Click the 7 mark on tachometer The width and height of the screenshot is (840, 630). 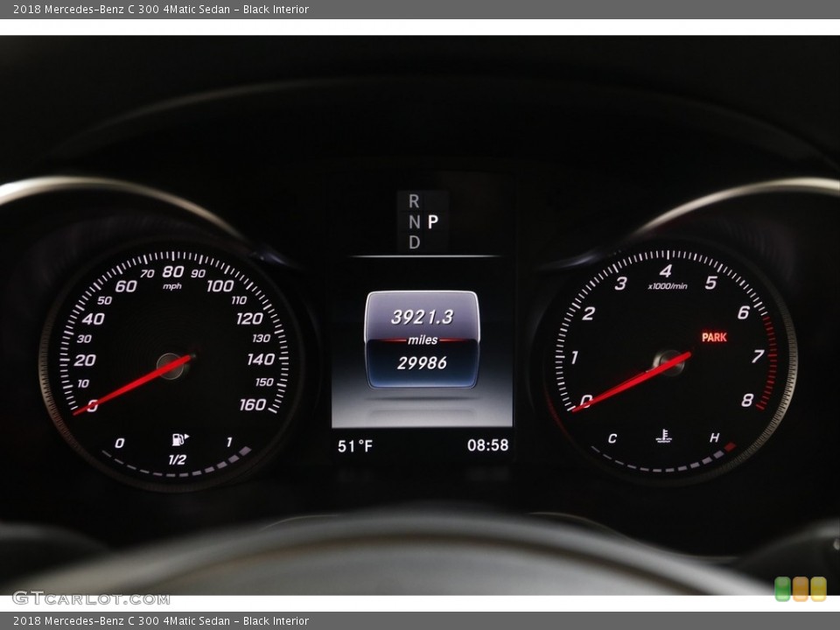(758, 356)
